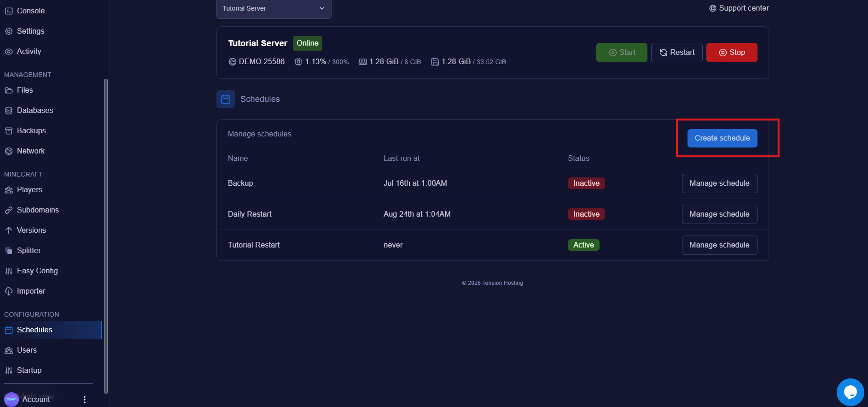Manage schedule for Daily Restart row
Image resolution: width=868 pixels, height=407 pixels.
click(719, 214)
